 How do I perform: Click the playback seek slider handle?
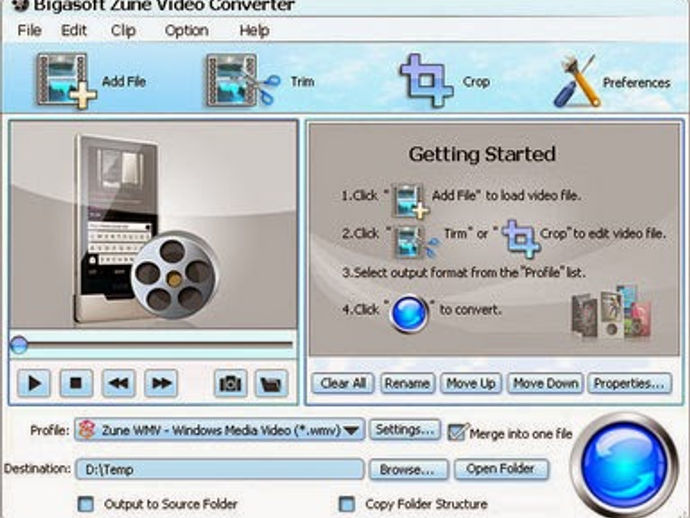(x=19, y=345)
